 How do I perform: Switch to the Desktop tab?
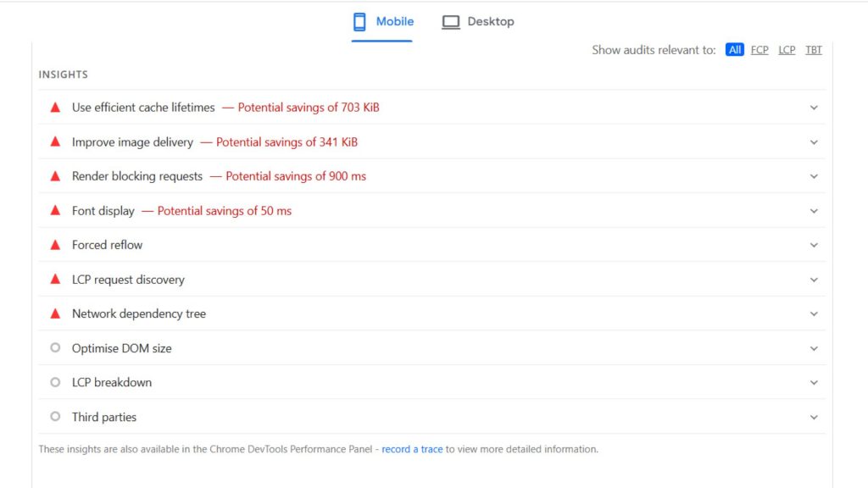(x=490, y=22)
